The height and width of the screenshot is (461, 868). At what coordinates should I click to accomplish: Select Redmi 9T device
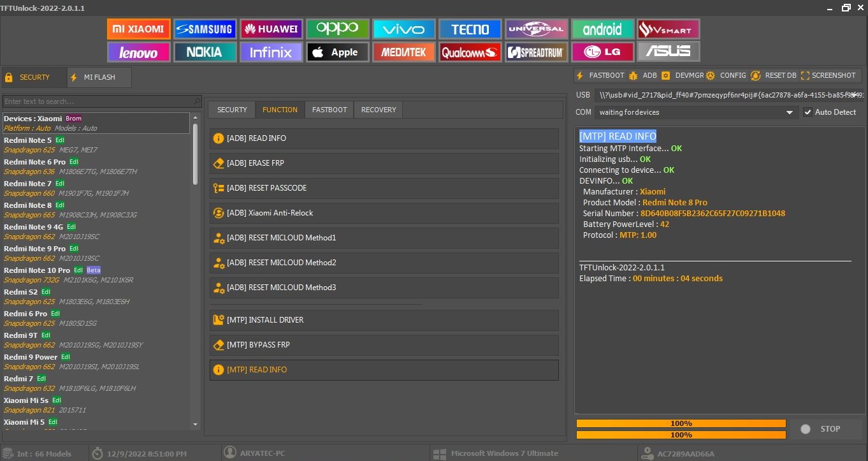[96, 340]
